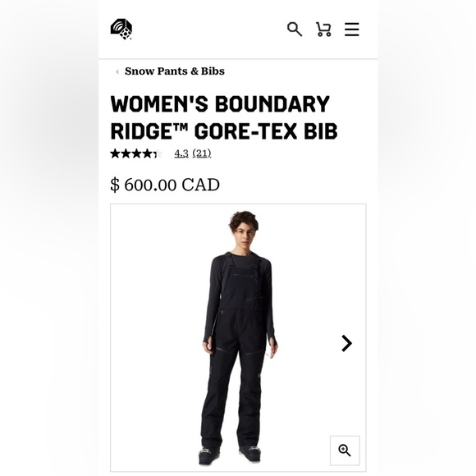This screenshot has height=476, width=476.
Task: Open the shopping cart
Action: click(x=323, y=30)
